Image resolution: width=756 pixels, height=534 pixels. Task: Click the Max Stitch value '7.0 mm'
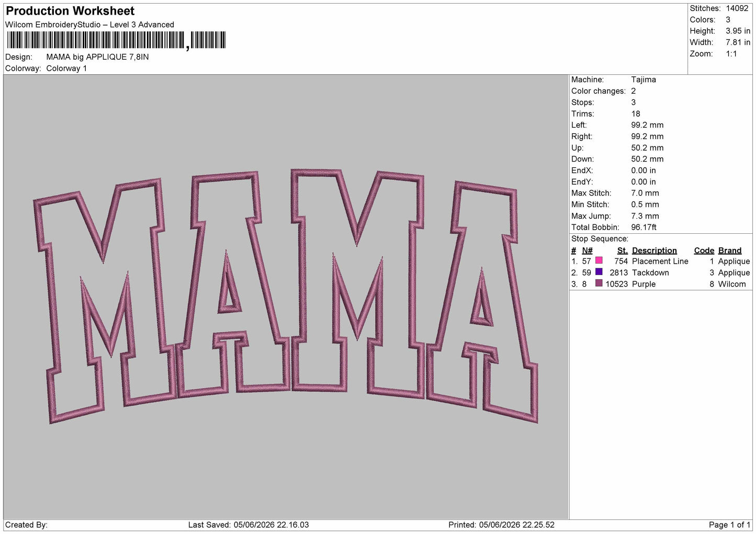pyautogui.click(x=645, y=193)
